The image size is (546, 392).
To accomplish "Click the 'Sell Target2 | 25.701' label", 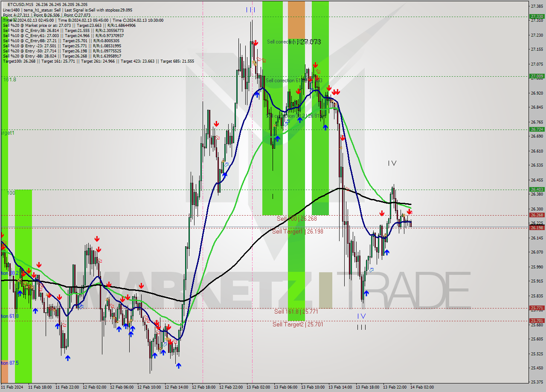I will point(298,324).
